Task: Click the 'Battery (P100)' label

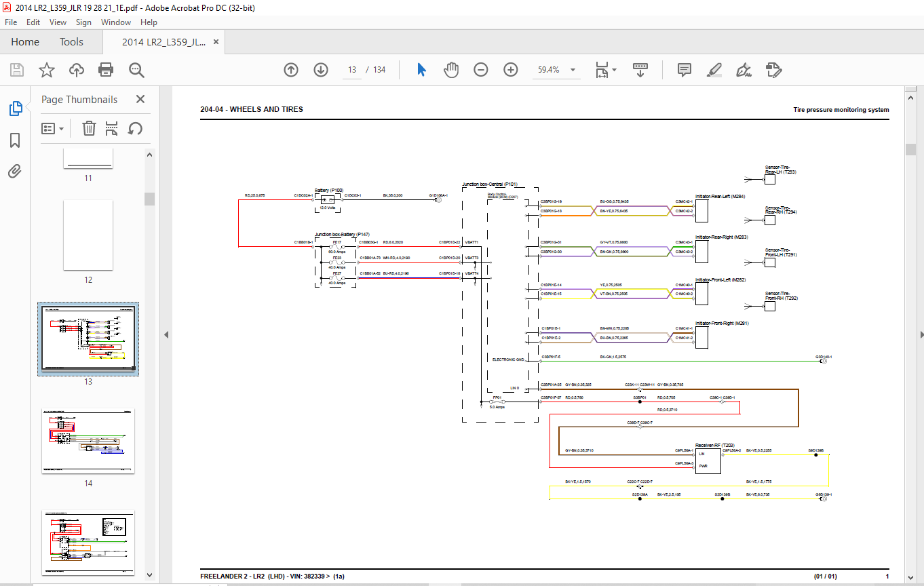Action: pyautogui.click(x=329, y=191)
